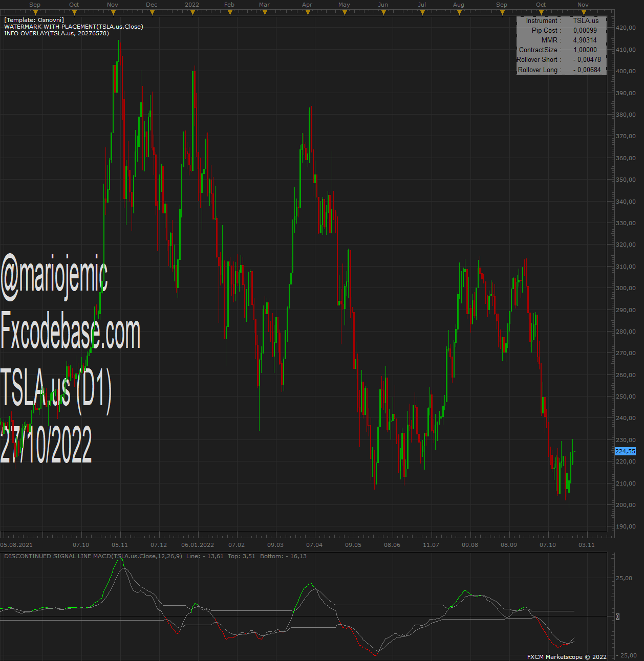
Task: Click the Apr month marker
Action: click(307, 5)
